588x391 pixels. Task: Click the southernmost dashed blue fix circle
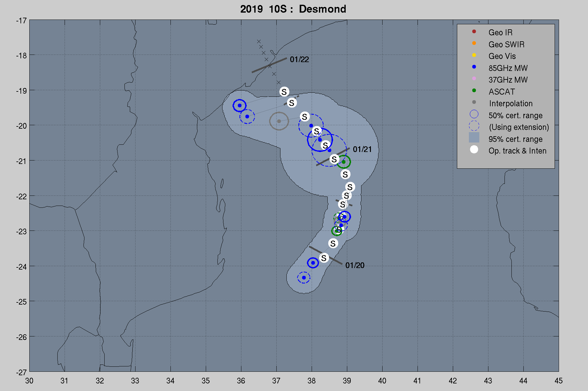304,277
